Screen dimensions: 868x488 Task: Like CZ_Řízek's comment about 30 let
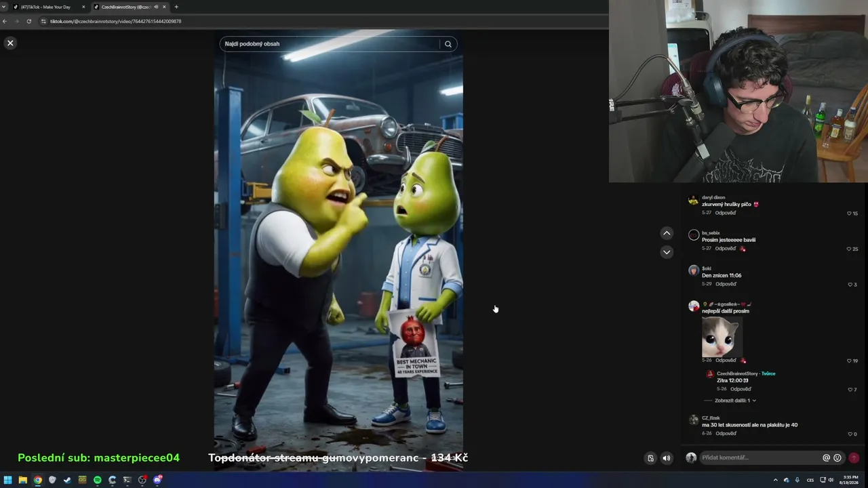click(852, 434)
